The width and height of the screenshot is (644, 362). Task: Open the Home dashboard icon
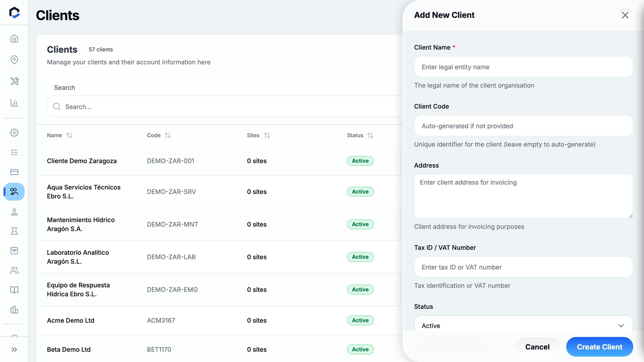[x=14, y=38]
